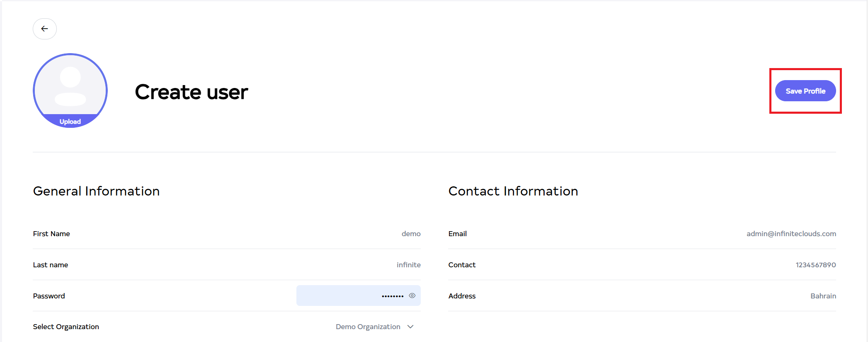Click the First Name label
Image resolution: width=868 pixels, height=342 pixels.
51,234
